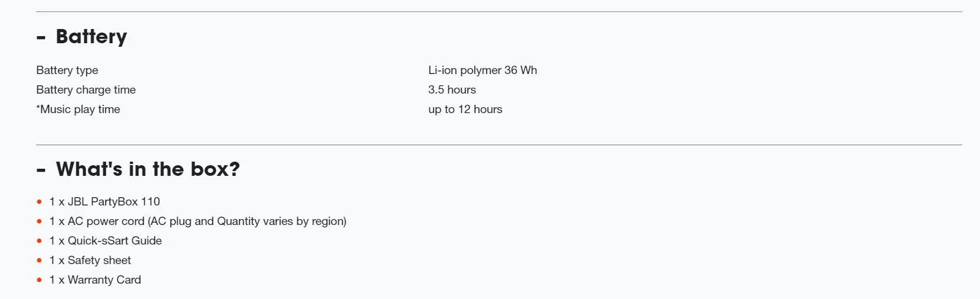This screenshot has width=980, height=299.
Task: Select the Li-ion polymer 36 Wh value
Action: 482,70
